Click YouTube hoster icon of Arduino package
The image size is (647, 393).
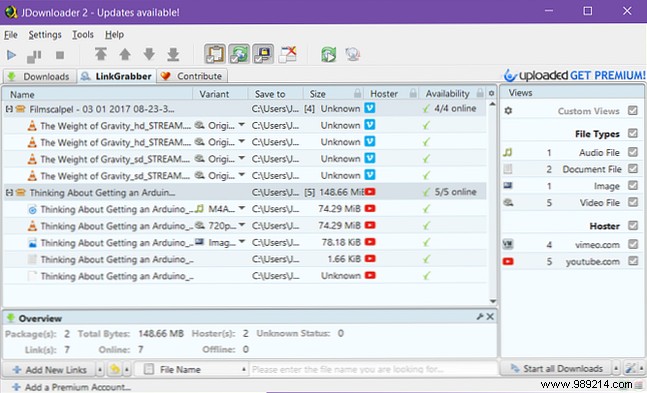pyautogui.click(x=370, y=192)
